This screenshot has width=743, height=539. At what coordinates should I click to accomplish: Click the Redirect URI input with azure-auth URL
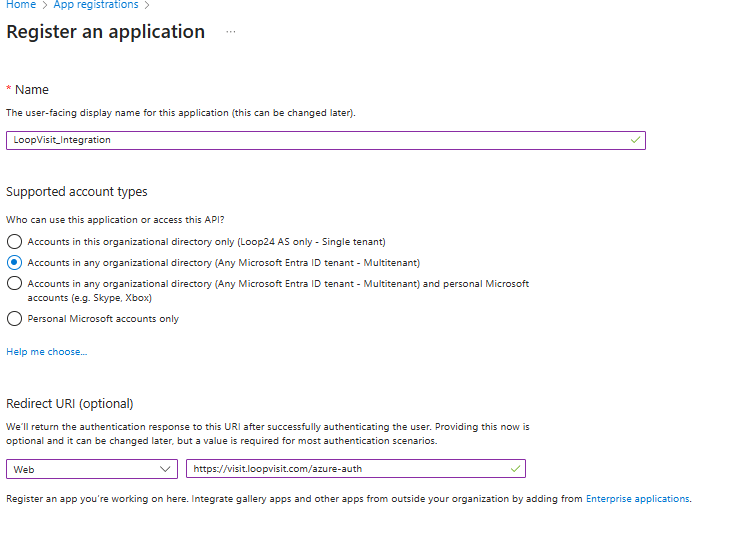point(356,469)
